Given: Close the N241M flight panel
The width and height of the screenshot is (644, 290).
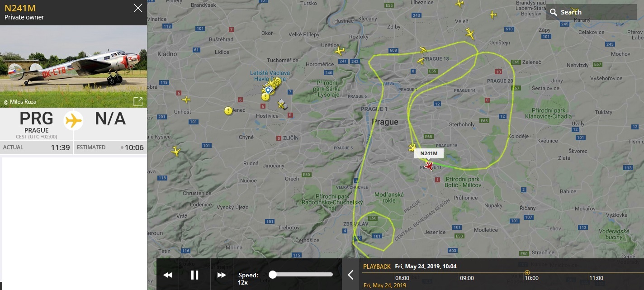Looking at the screenshot, I should pyautogui.click(x=138, y=8).
